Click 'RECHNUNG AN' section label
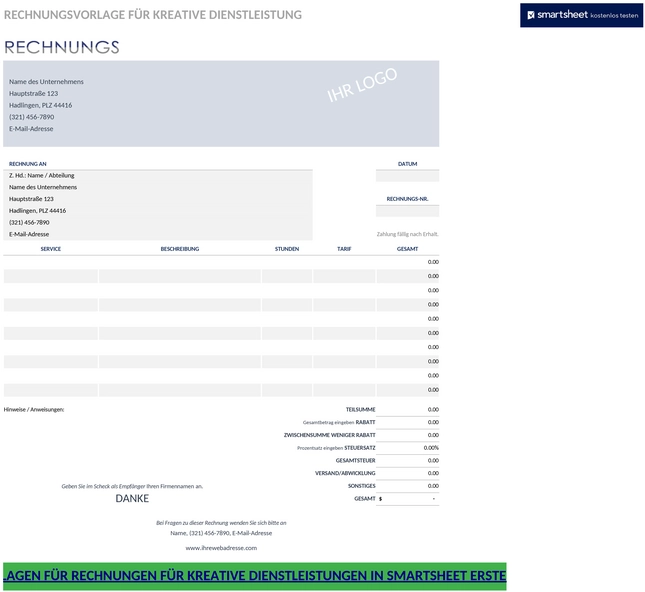645x592 pixels. point(28,164)
